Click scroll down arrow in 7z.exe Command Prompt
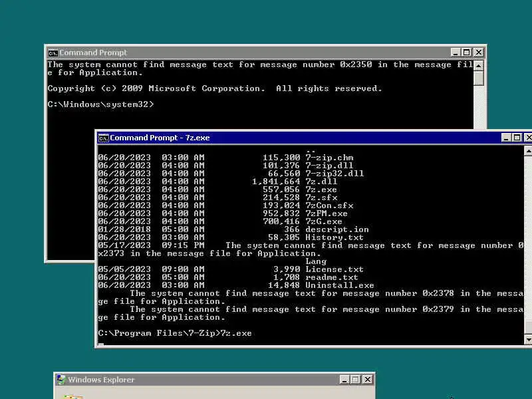The height and width of the screenshot is (399, 532). pyautogui.click(x=528, y=339)
